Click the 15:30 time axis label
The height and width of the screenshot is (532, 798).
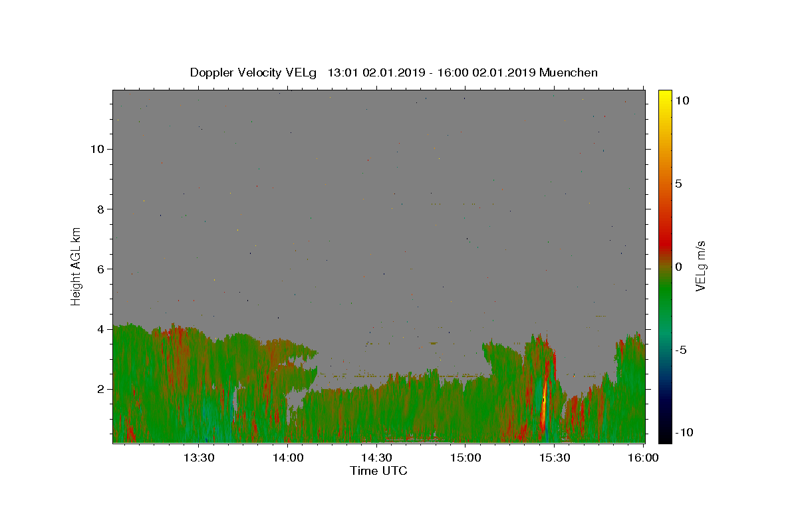(x=554, y=458)
